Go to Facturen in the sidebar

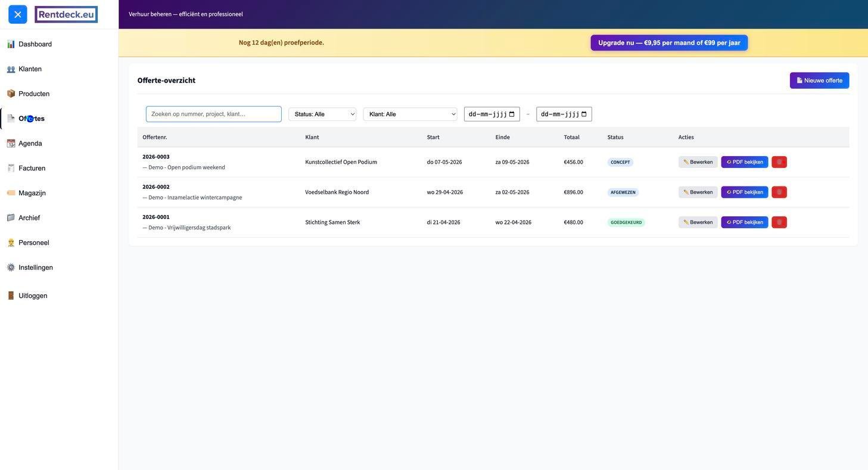point(32,169)
